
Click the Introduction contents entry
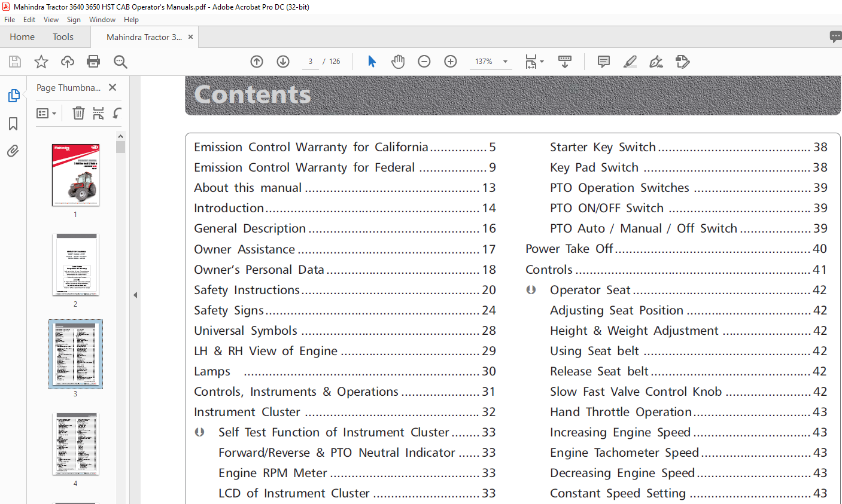tap(345, 208)
